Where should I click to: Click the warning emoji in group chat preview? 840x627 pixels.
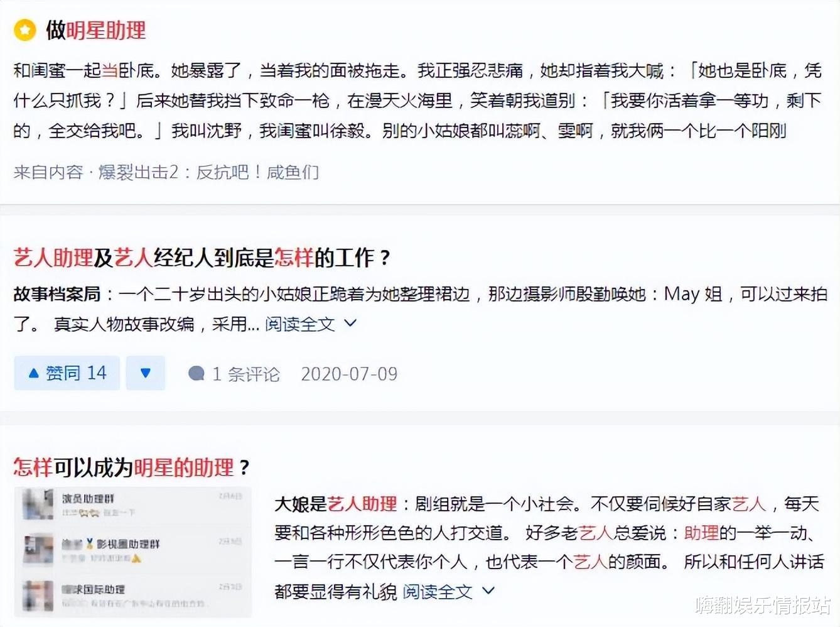tap(137, 559)
